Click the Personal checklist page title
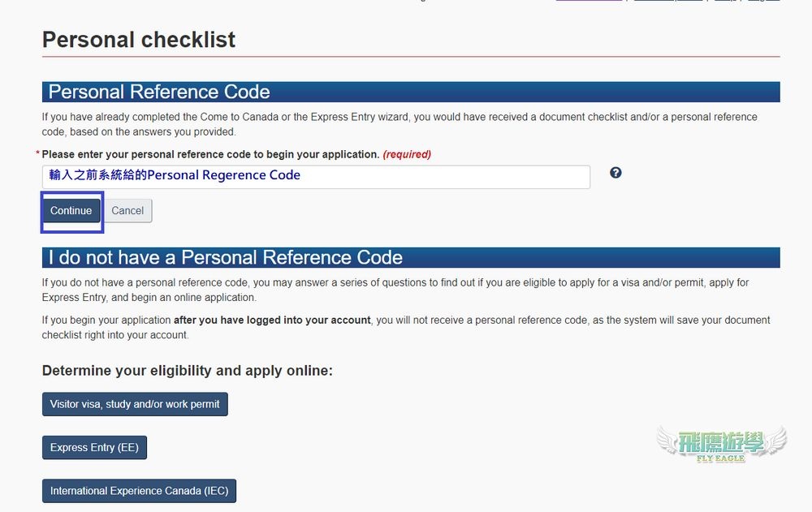The height and width of the screenshot is (512, 812). point(139,40)
